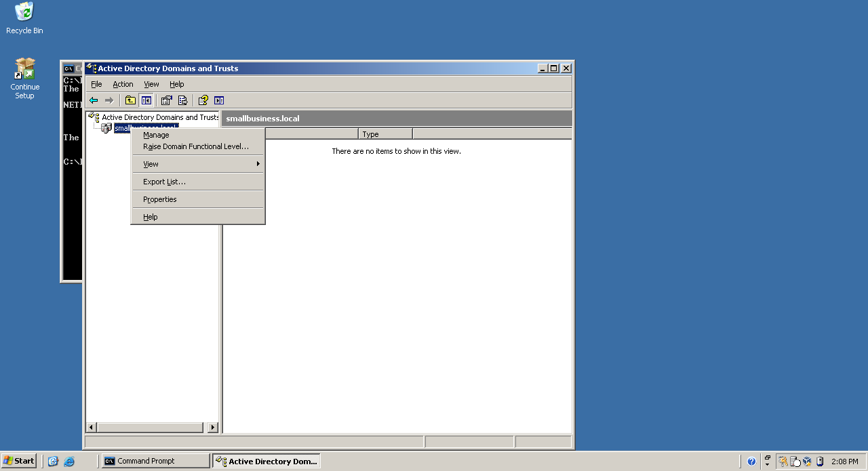Close the Active Directory Domains and Trusts window
The image size is (868, 471).
(566, 68)
